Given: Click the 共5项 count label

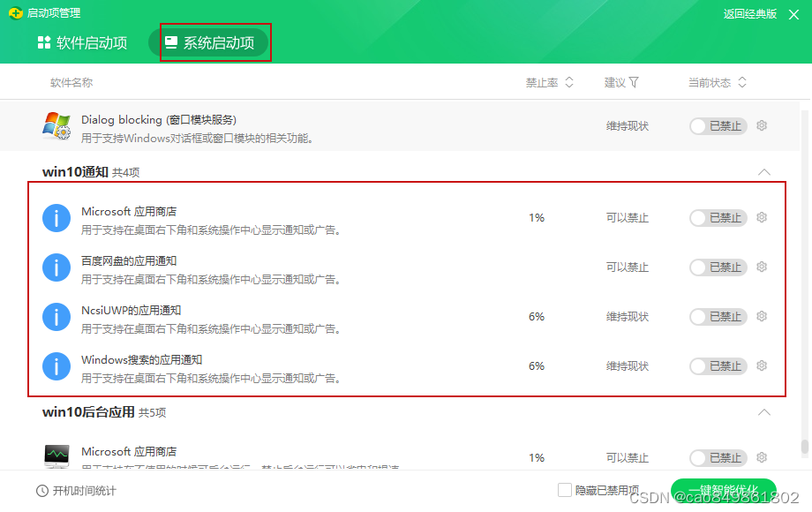Looking at the screenshot, I should (152, 412).
